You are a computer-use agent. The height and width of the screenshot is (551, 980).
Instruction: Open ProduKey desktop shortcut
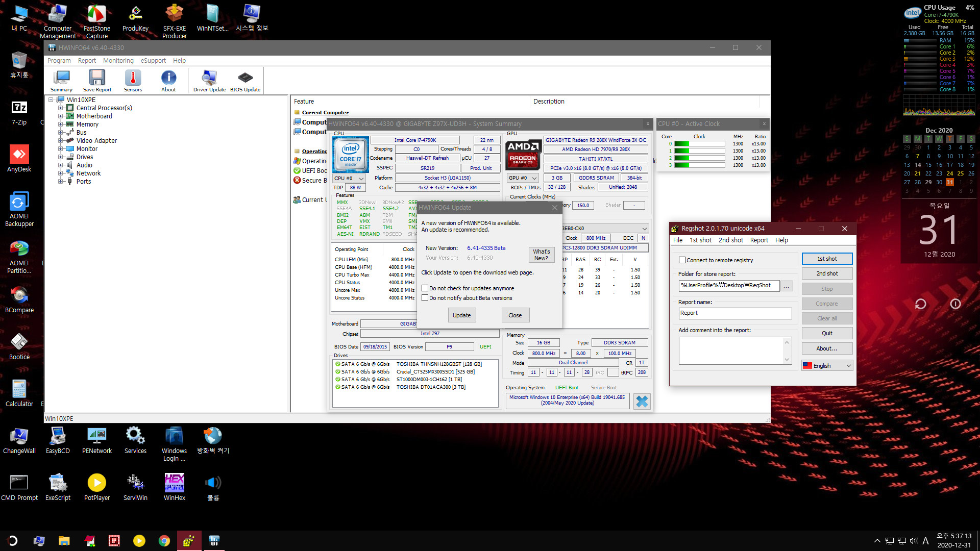tap(135, 18)
